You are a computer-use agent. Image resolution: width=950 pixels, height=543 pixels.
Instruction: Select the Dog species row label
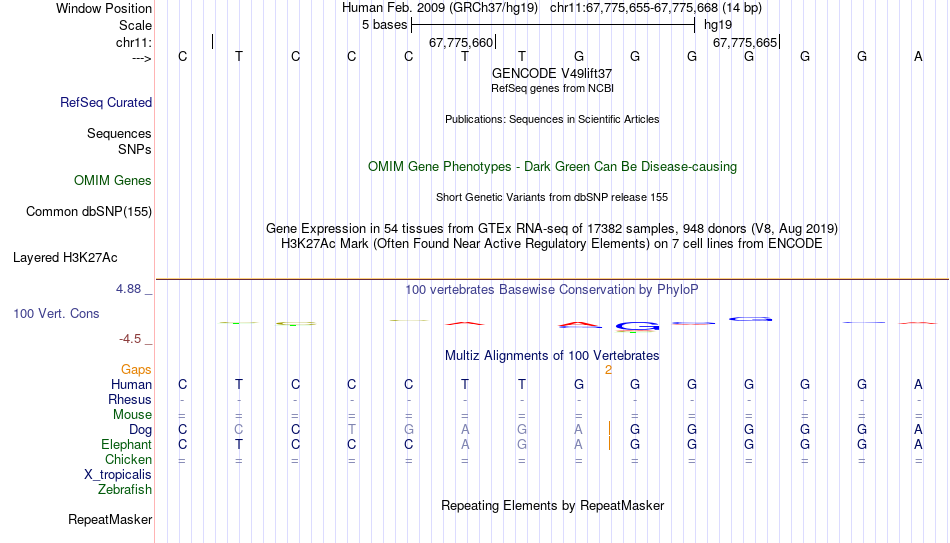tap(140, 430)
